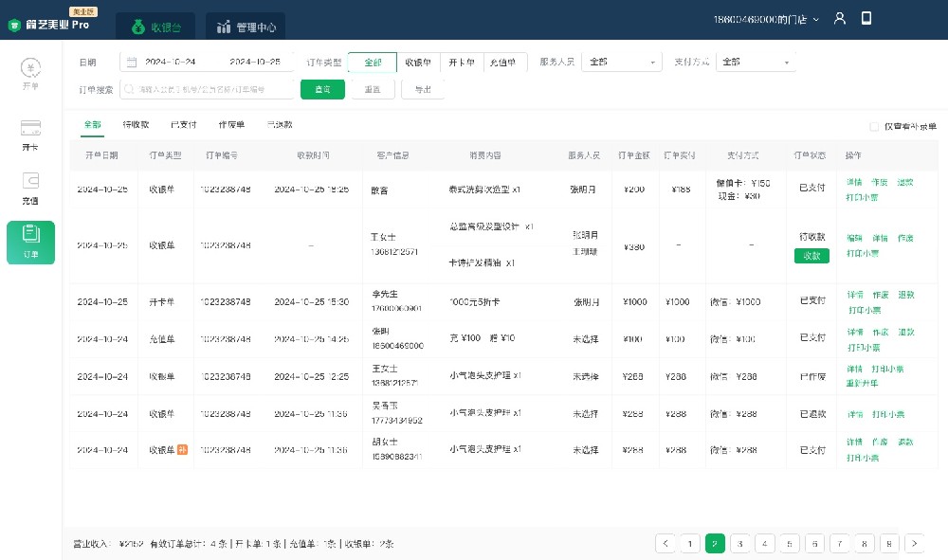Click the mobile device icon top right
The width and height of the screenshot is (948, 560).
pyautogui.click(x=866, y=18)
